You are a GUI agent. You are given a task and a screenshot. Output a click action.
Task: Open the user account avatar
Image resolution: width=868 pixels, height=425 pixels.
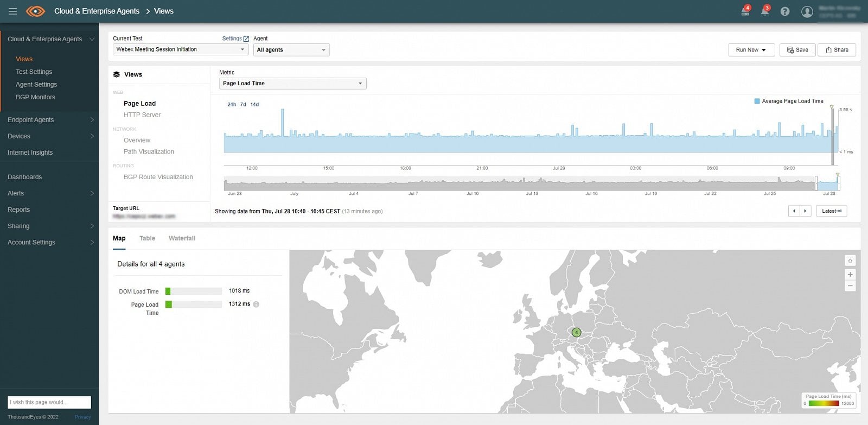[807, 11]
